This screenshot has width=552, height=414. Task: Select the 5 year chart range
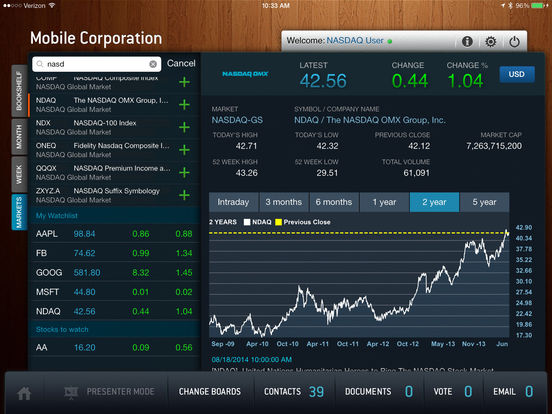click(x=484, y=202)
